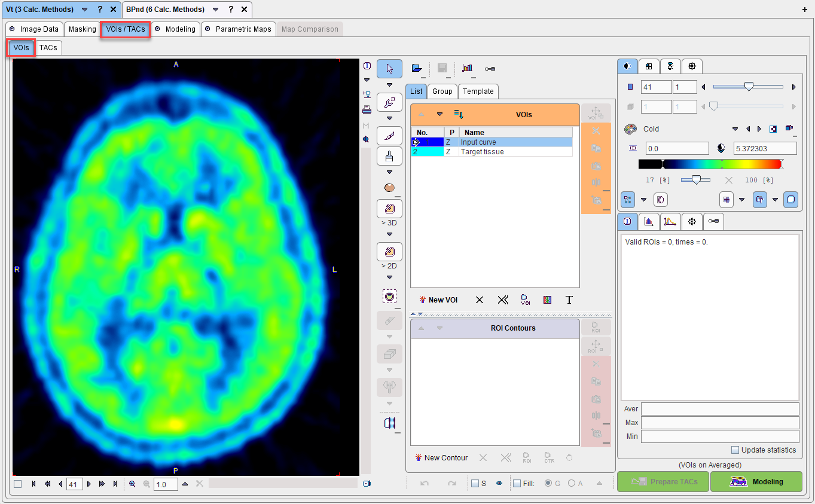Screen dimensions: 815x504
Task: Activate the contour vertex drawing tool
Action: tap(389, 102)
